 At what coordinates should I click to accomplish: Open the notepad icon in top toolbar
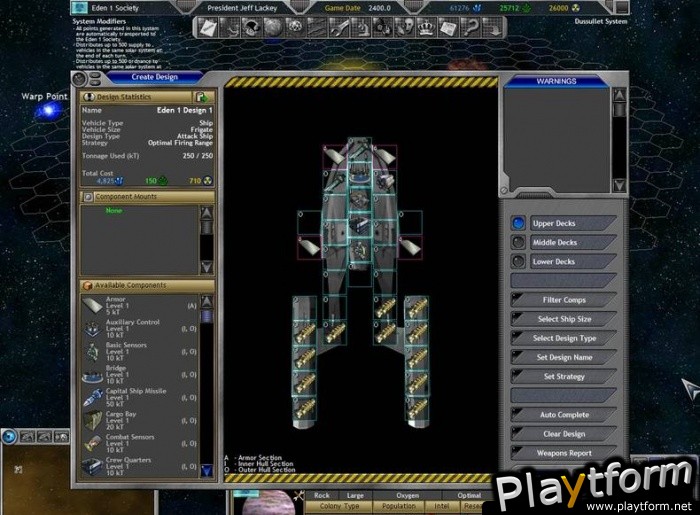tap(208, 28)
